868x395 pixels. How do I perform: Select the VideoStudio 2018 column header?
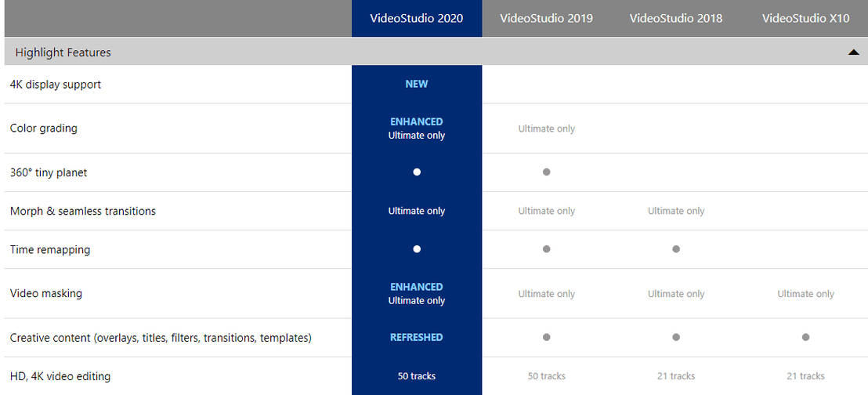tap(676, 18)
